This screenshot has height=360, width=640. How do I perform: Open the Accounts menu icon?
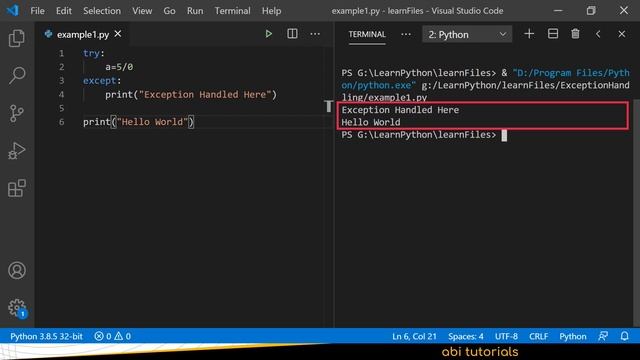pyautogui.click(x=17, y=271)
